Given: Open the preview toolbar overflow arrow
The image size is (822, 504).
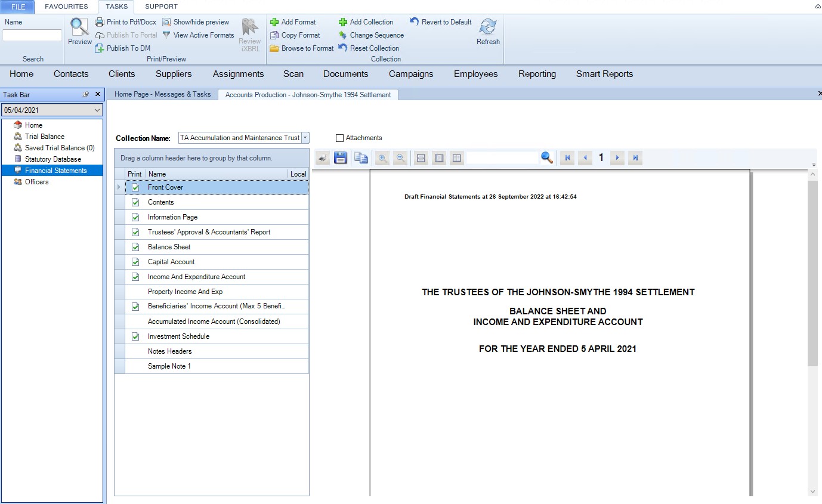Looking at the screenshot, I should tap(814, 165).
